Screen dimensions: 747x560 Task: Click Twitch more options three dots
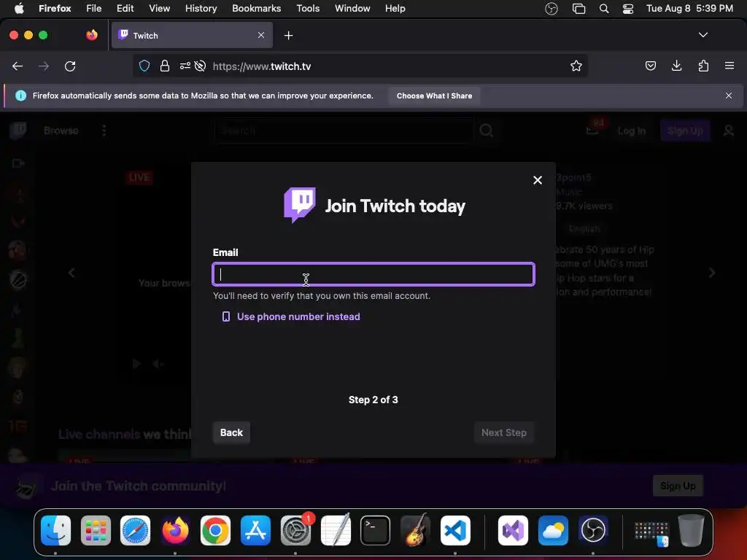[104, 131]
